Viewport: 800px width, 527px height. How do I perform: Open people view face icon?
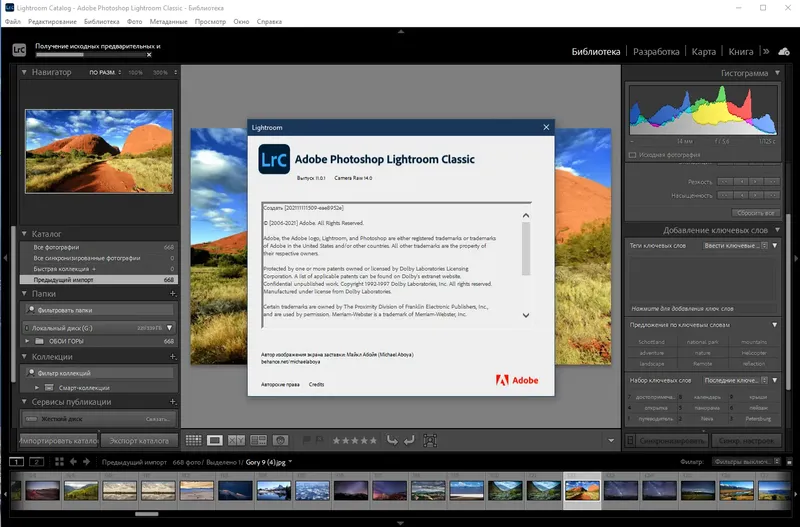tap(280, 440)
